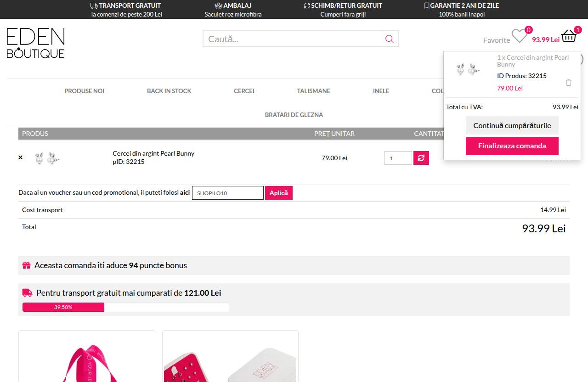Click the 'aici' voucher link

pyautogui.click(x=185, y=192)
